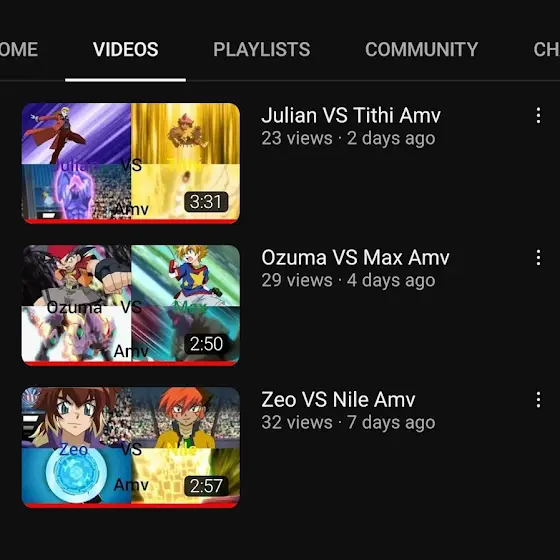
Task: Open options menu for Zeo VS Nile Amv
Action: [x=538, y=400]
